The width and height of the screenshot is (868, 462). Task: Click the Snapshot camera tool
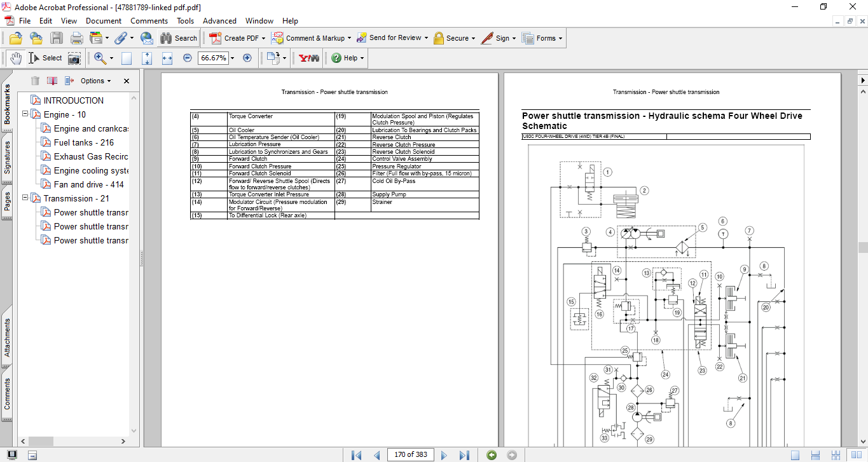pyautogui.click(x=74, y=58)
